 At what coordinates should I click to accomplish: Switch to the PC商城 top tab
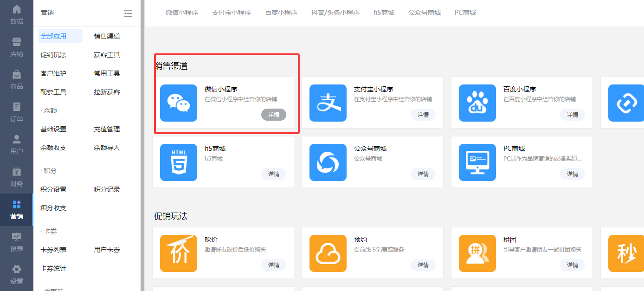pos(465,13)
